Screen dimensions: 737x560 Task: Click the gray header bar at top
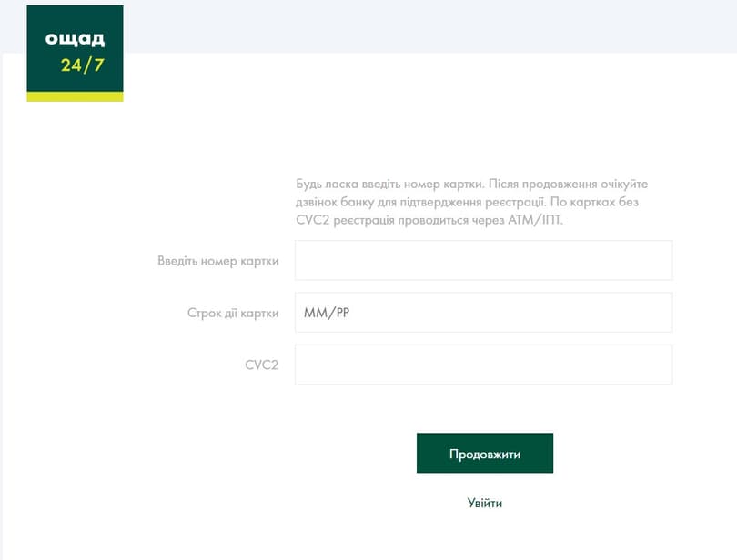(428, 25)
